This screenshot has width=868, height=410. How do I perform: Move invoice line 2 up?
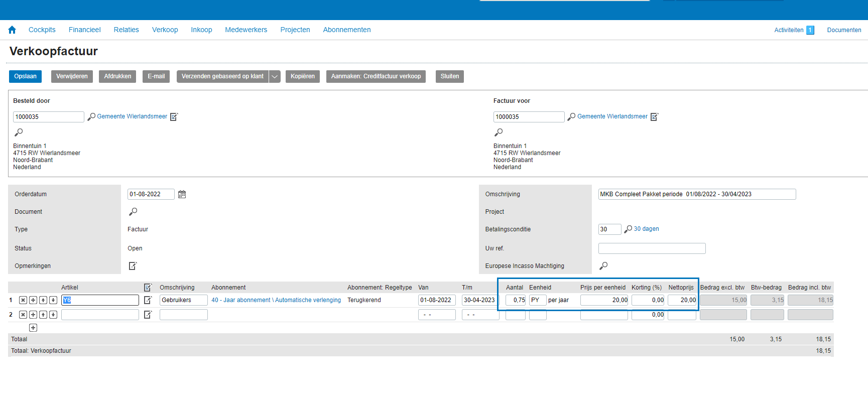pyautogui.click(x=43, y=315)
